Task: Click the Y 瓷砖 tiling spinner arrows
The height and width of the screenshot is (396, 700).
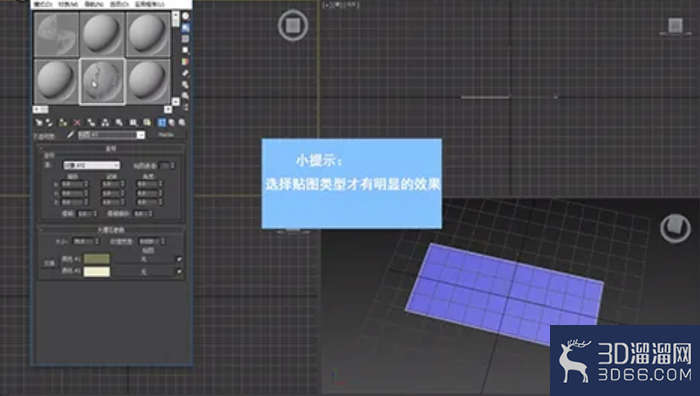Action: point(122,193)
